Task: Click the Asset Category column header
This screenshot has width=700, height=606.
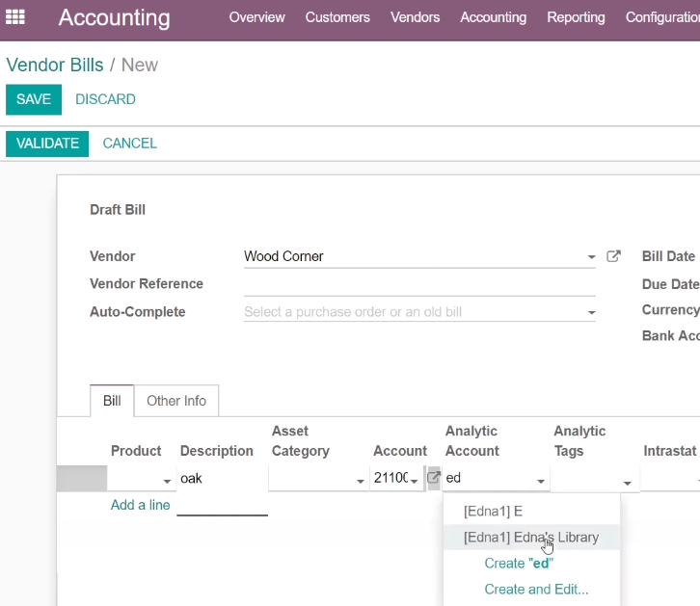Action: click(301, 441)
